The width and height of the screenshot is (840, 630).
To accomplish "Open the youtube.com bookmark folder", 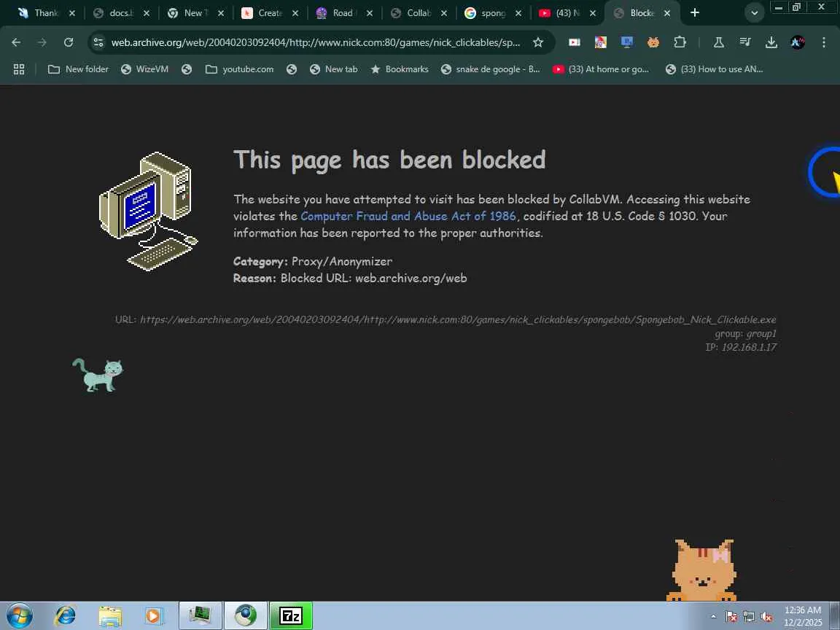I will coord(239,69).
